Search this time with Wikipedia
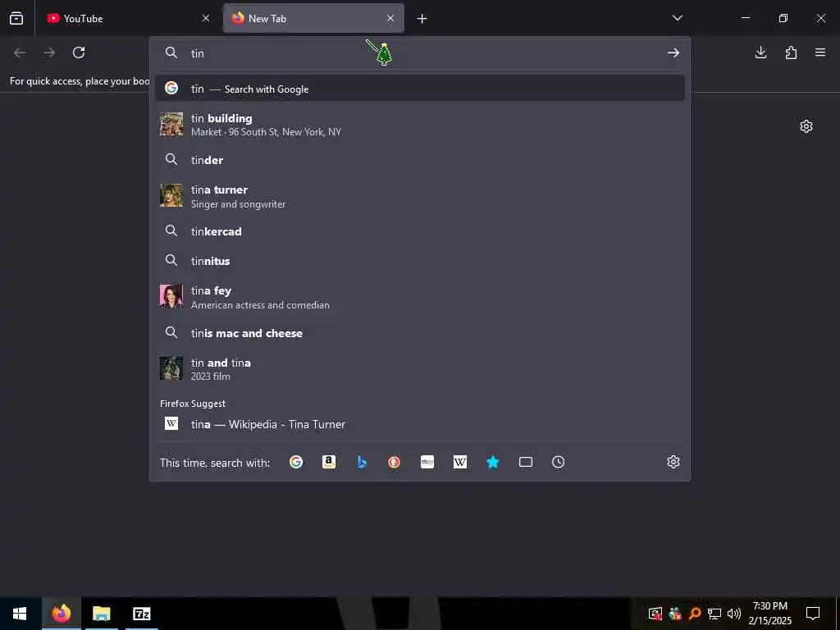840x630 pixels. click(460, 462)
